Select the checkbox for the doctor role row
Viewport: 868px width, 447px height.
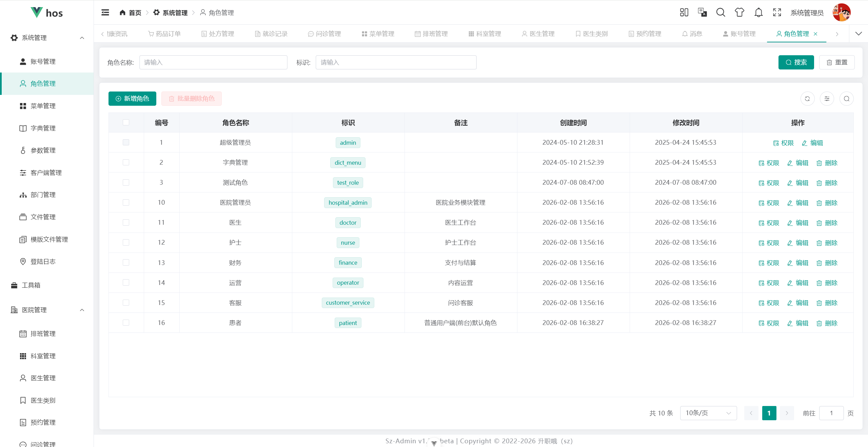[126, 222]
